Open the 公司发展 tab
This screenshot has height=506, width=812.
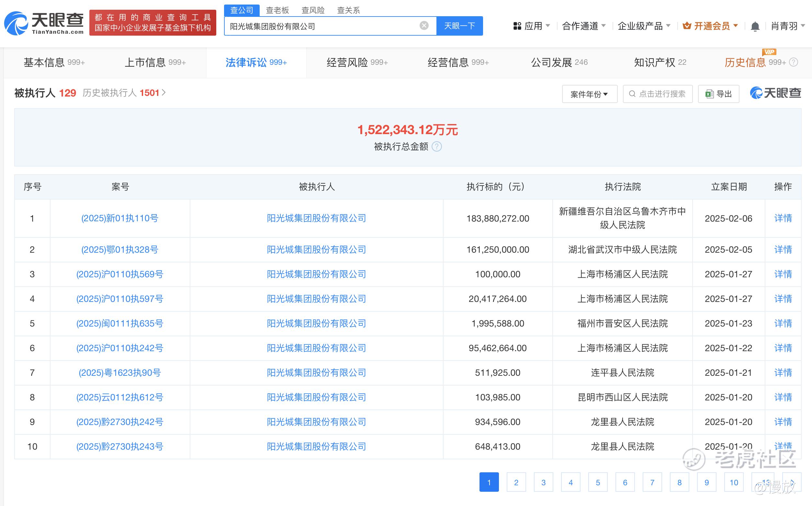pos(559,62)
